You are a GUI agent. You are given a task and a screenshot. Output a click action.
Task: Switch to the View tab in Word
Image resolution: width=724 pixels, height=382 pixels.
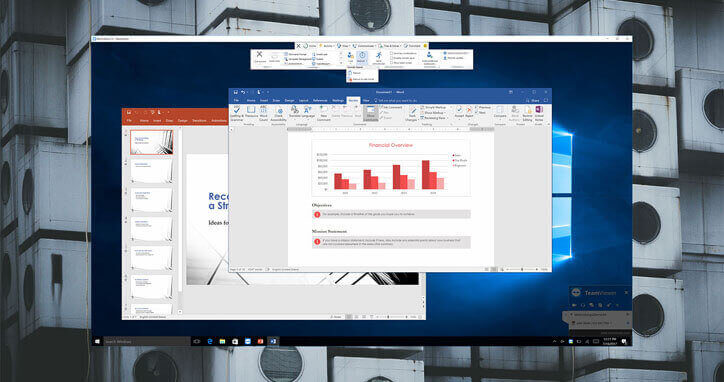(366, 100)
